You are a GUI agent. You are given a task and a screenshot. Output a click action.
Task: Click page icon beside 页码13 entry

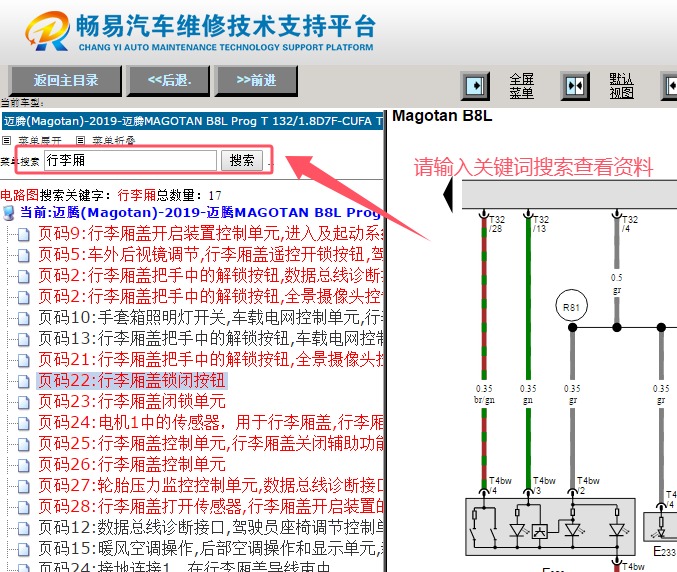click(23, 339)
